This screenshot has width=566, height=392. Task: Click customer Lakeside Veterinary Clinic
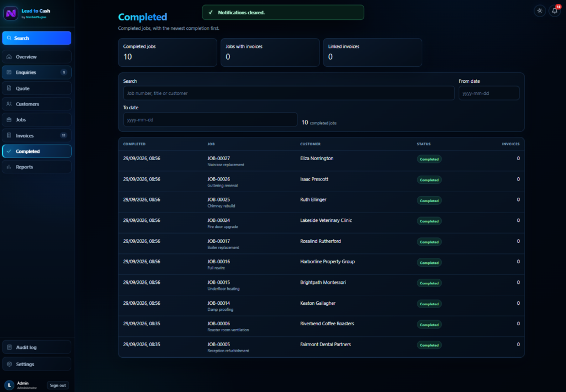(326, 220)
